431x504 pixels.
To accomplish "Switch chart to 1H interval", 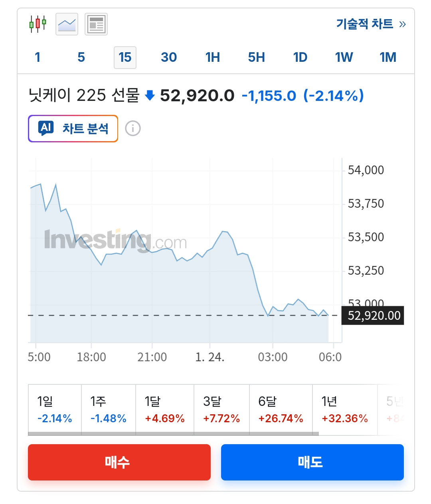I will click(x=213, y=57).
